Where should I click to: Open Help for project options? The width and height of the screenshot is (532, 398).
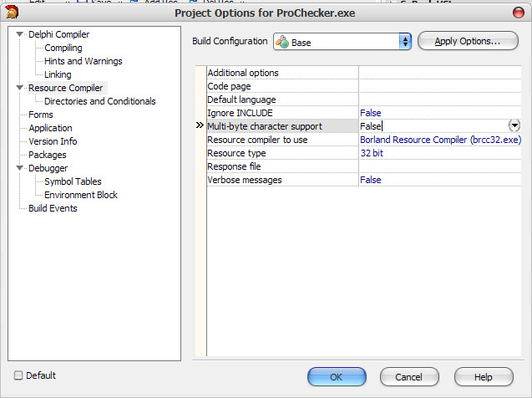483,377
